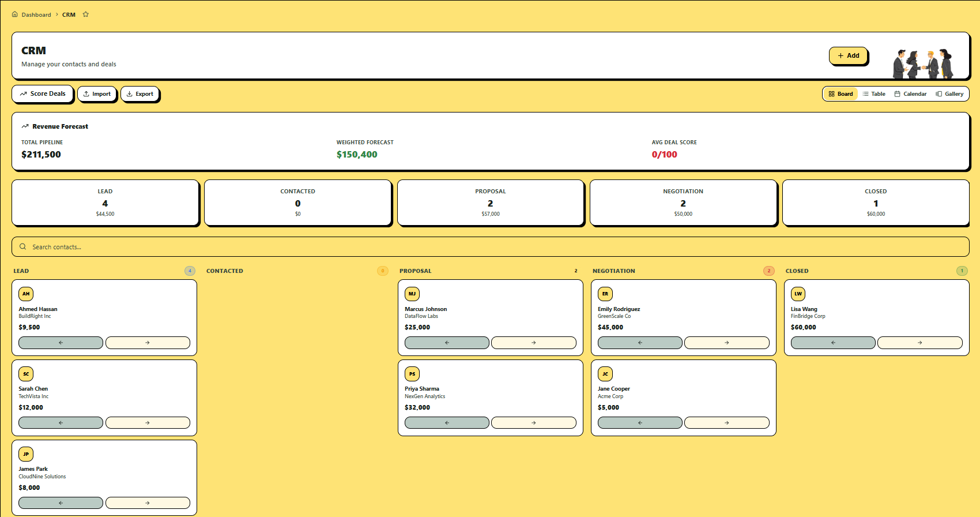Click GreenScale Co company text
980x517 pixels.
(x=615, y=316)
